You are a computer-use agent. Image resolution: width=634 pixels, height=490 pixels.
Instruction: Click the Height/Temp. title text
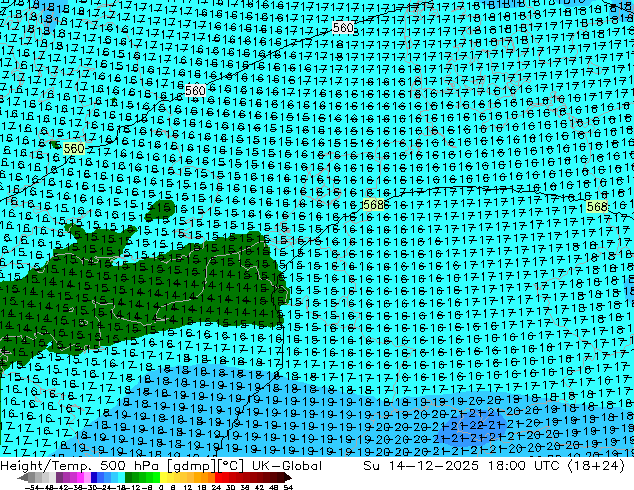[45, 466]
